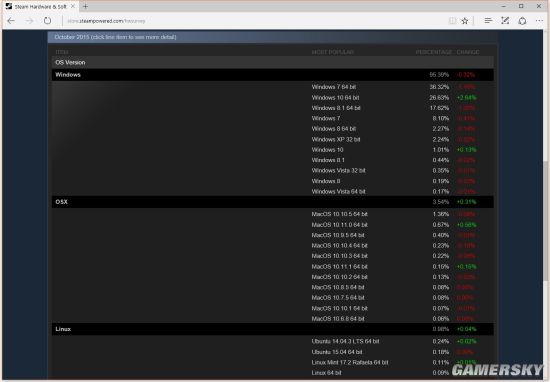Open a new tab with plus button
This screenshot has width=550, height=382.
click(85, 6)
